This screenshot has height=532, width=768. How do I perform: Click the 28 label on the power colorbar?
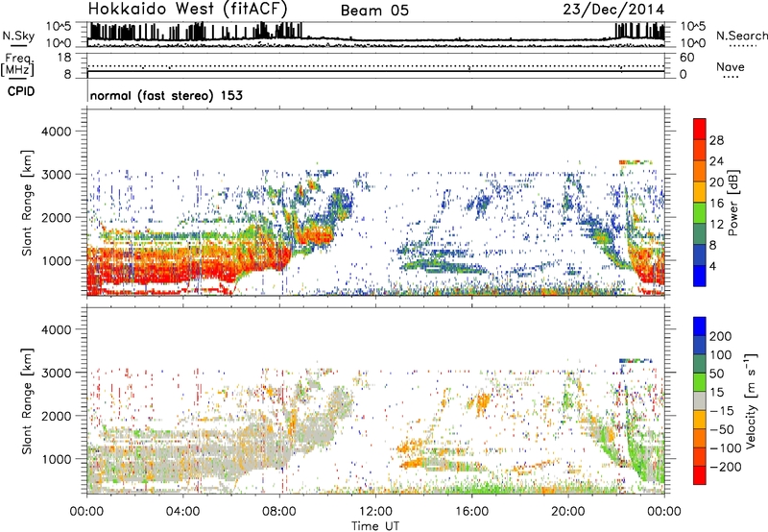[x=716, y=140]
